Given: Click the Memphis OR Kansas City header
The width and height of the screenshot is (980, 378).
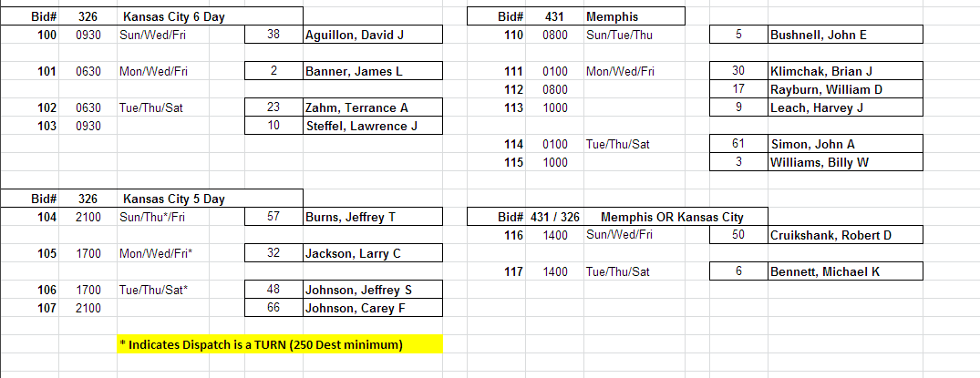Looking at the screenshot, I should click(x=673, y=217).
